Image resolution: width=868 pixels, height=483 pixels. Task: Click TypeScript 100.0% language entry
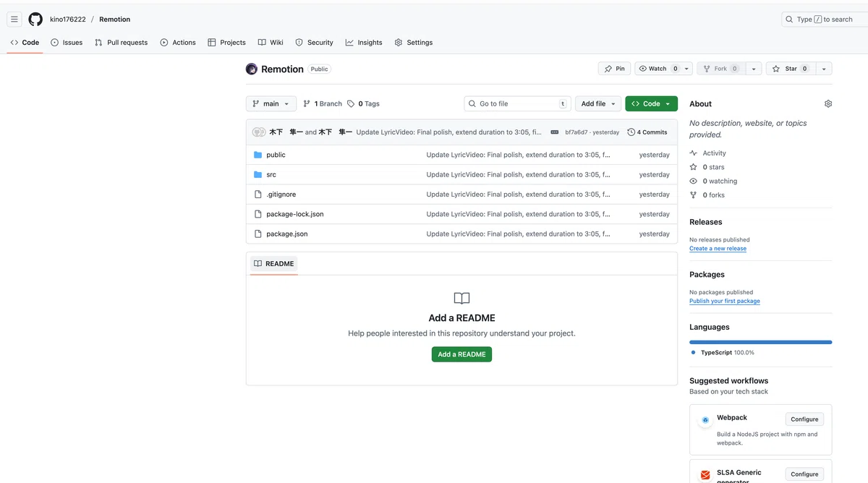(x=723, y=353)
